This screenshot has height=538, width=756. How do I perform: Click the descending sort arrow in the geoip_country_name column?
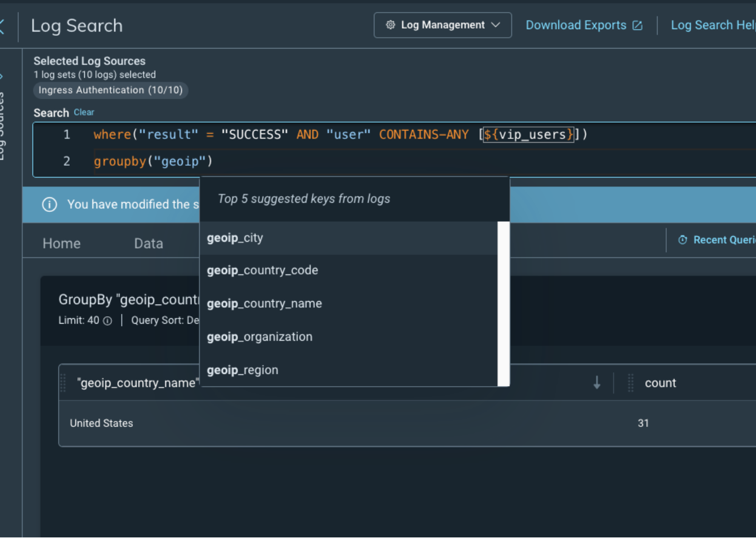[x=596, y=383]
